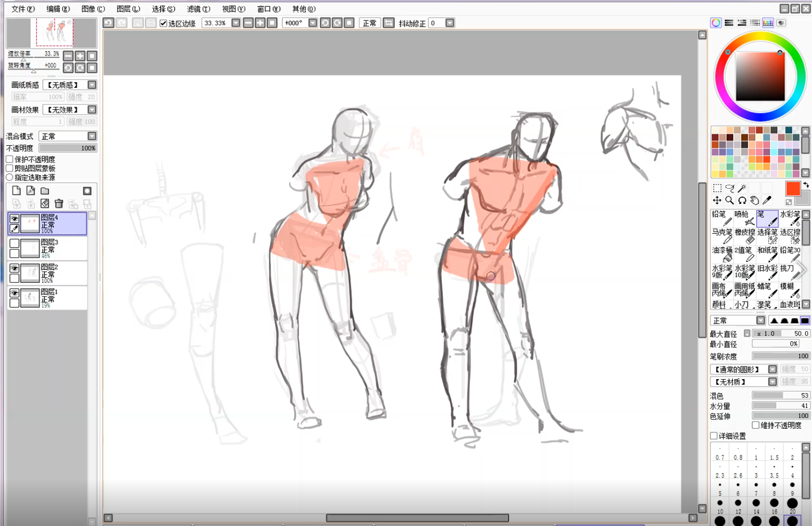Select the rectangular selection tool
Screen dimensions: 812x526
click(x=717, y=188)
